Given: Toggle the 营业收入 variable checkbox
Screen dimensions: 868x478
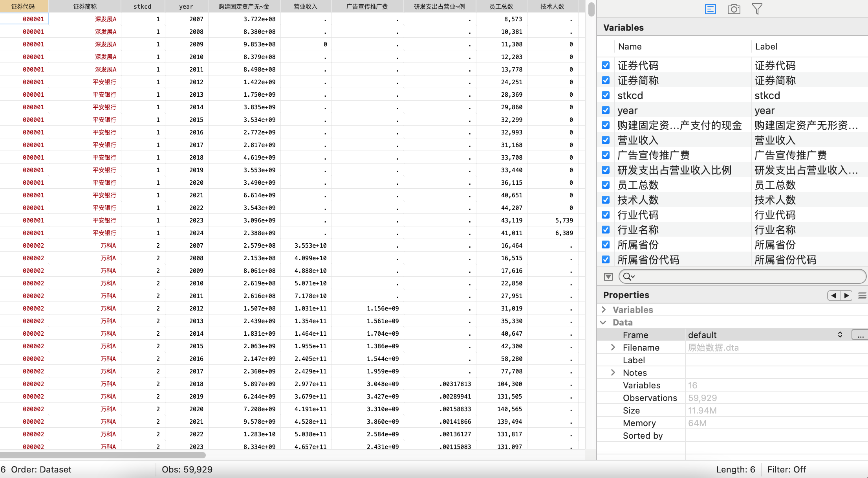Looking at the screenshot, I should pos(606,140).
